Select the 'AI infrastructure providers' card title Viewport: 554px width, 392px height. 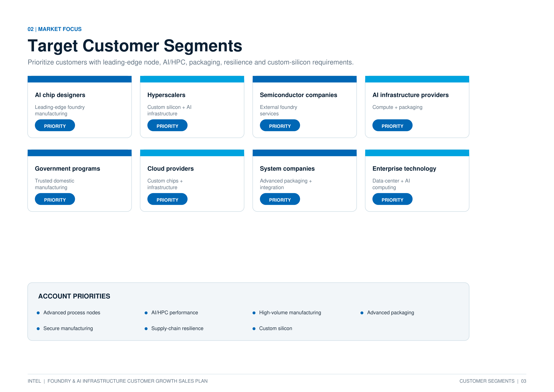pyautogui.click(x=410, y=95)
